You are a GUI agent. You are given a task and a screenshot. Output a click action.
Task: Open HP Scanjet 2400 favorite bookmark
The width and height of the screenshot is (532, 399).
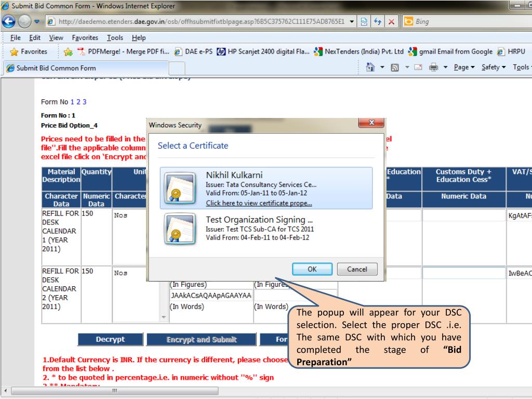click(263, 51)
